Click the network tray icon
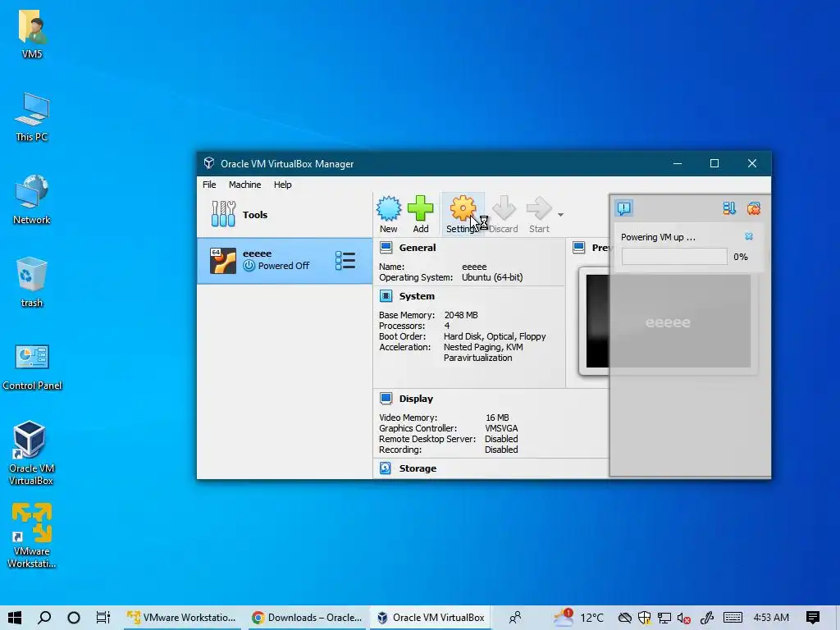Screen dimensions: 840x630 (x=664, y=618)
